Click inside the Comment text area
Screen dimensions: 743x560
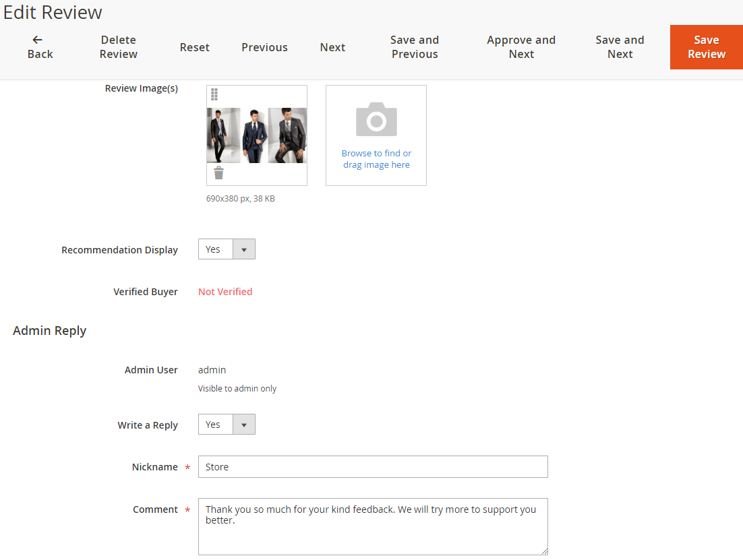373,532
